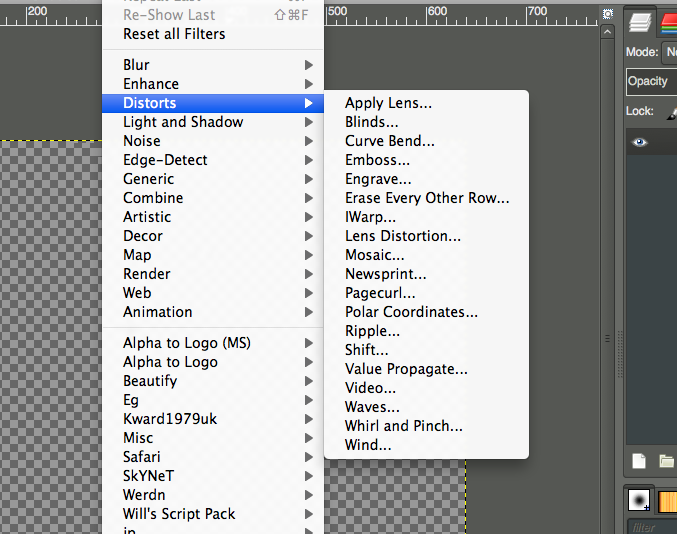Create a new layer group folder icon

(x=667, y=461)
